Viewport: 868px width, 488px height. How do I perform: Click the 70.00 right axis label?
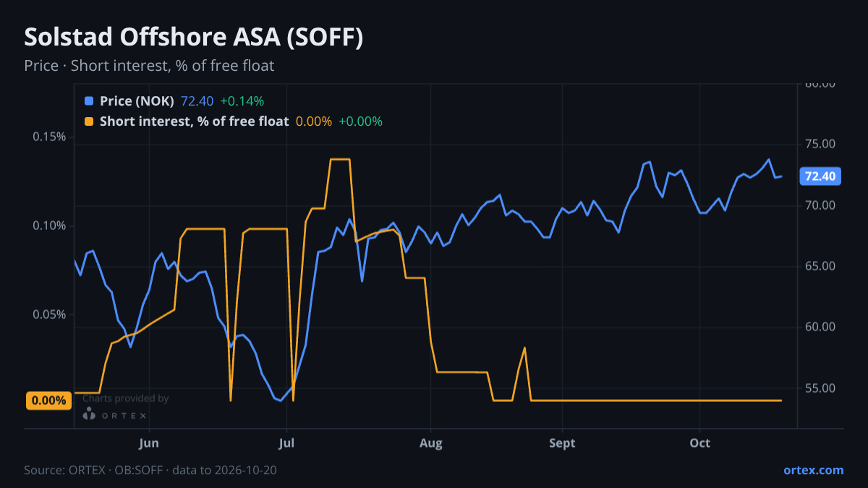(x=820, y=205)
